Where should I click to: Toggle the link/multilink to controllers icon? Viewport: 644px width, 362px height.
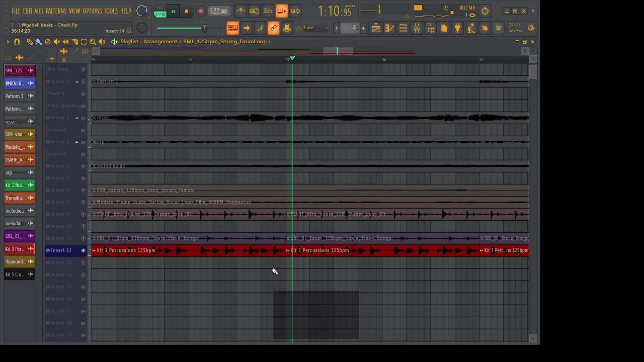(273, 28)
